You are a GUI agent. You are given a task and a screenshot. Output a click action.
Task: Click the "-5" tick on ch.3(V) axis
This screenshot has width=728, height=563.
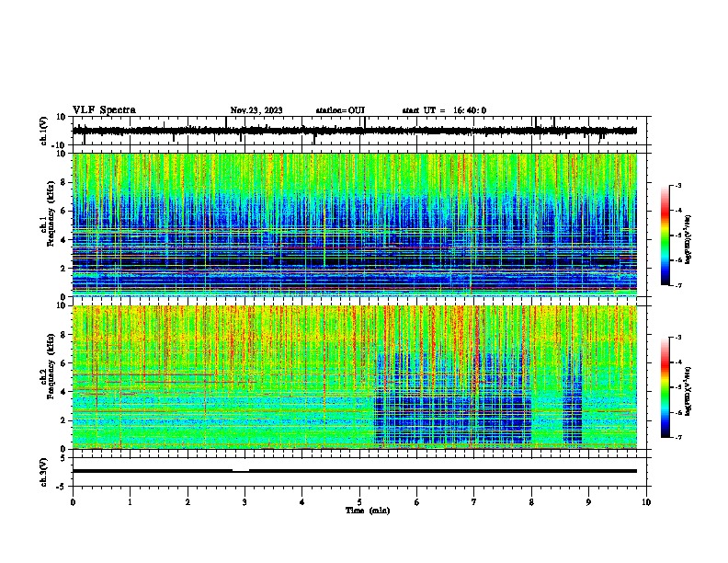point(62,487)
